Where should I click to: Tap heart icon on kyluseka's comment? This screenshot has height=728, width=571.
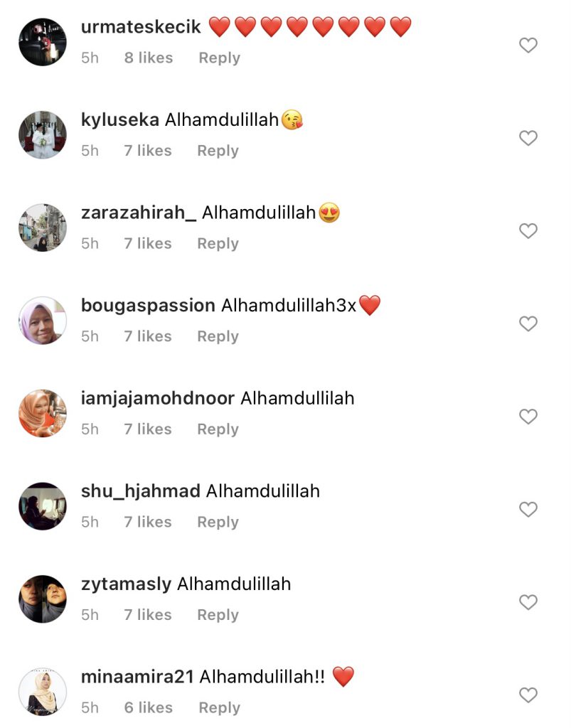(x=528, y=138)
